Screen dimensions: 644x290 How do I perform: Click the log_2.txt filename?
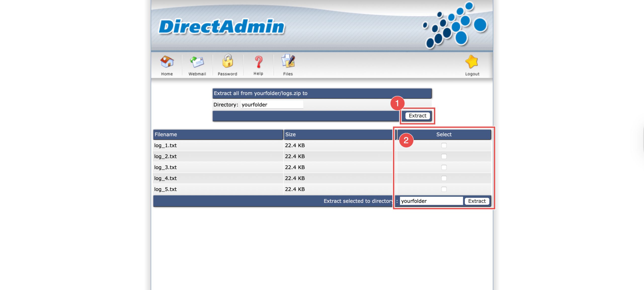(165, 156)
